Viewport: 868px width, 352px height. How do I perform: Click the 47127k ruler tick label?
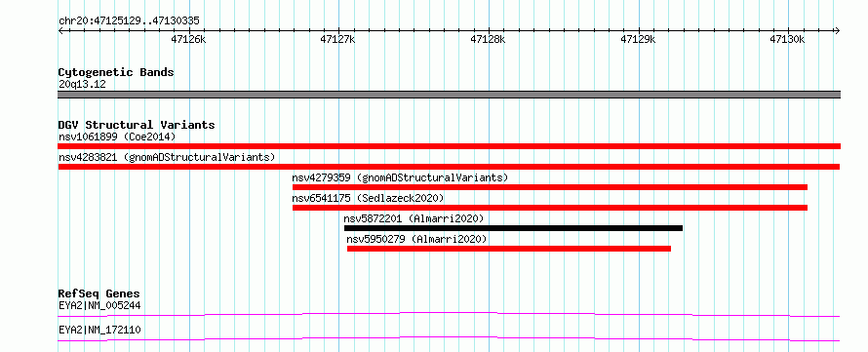(338, 39)
